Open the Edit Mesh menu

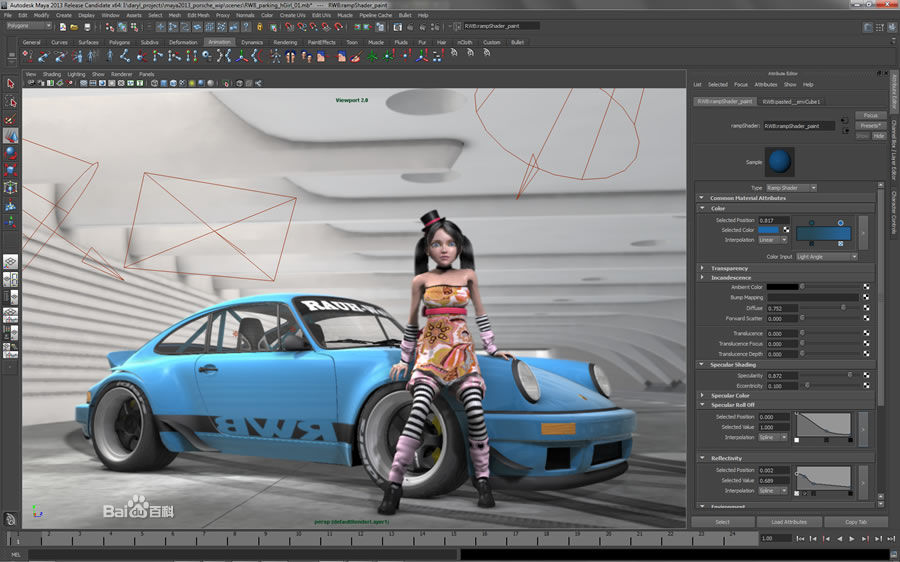[199, 15]
